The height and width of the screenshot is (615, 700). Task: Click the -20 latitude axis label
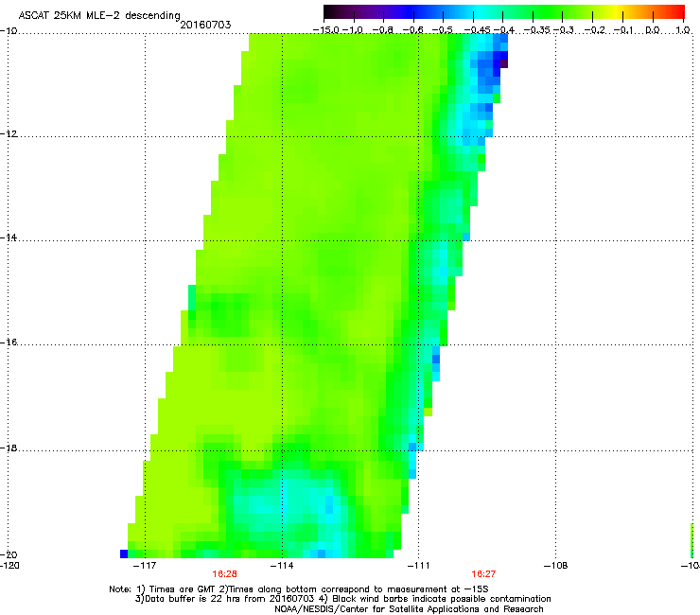tap(9, 554)
